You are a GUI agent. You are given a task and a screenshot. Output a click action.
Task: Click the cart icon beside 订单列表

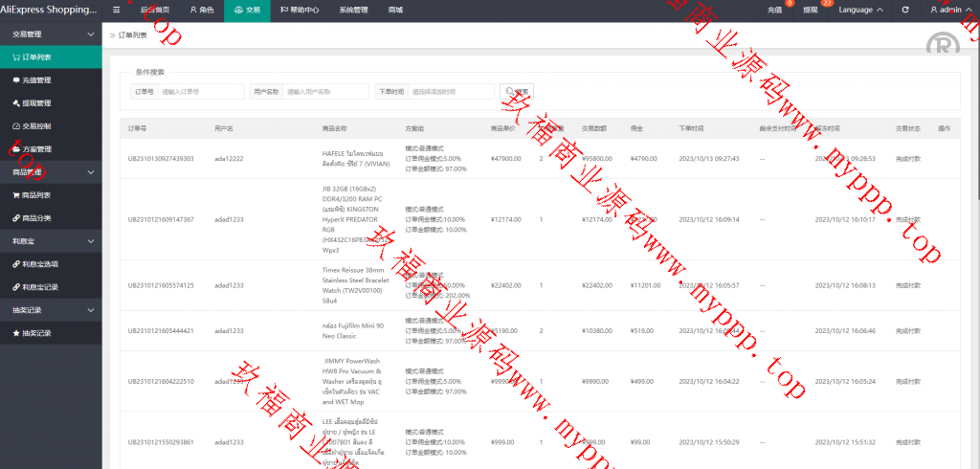pos(16,56)
